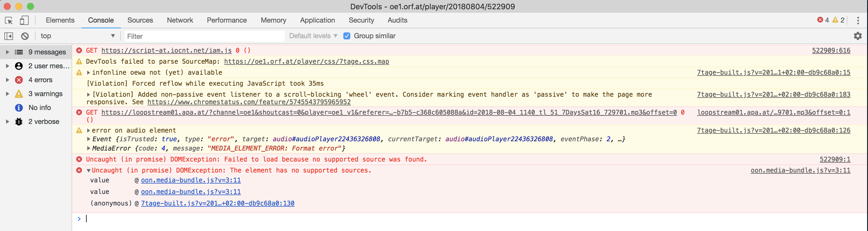Expand the 4 errors group
The image size is (868, 231).
[8, 80]
